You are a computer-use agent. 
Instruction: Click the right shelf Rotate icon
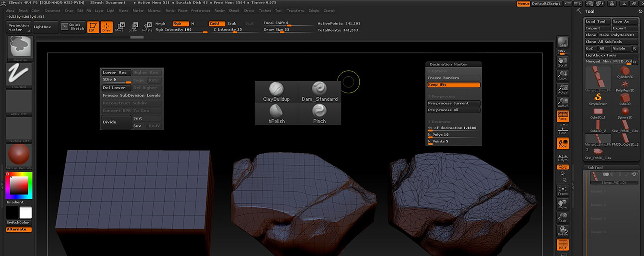coord(563,231)
